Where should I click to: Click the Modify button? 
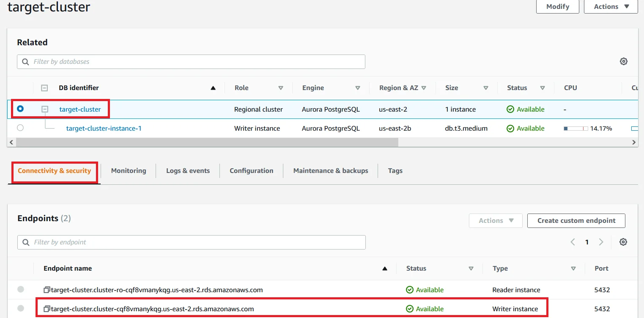(558, 6)
